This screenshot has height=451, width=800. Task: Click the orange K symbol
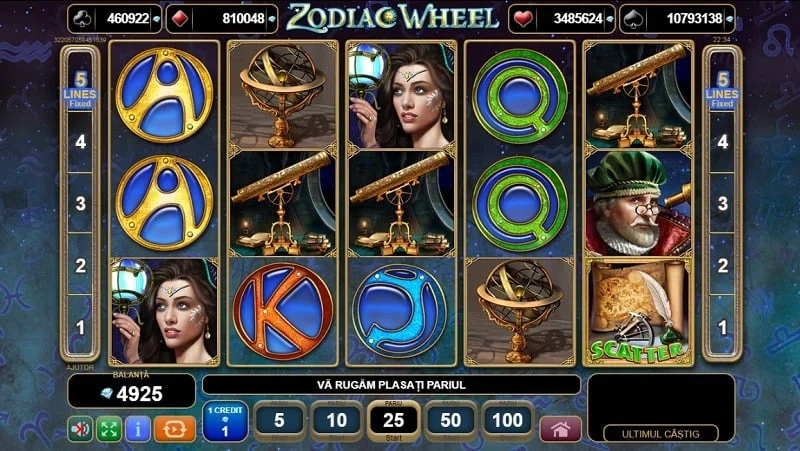(x=283, y=312)
